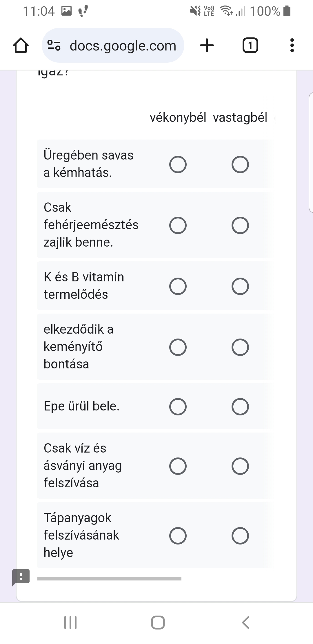Open the site settings icon in address bar
The height and width of the screenshot is (644, 313).
click(x=54, y=46)
